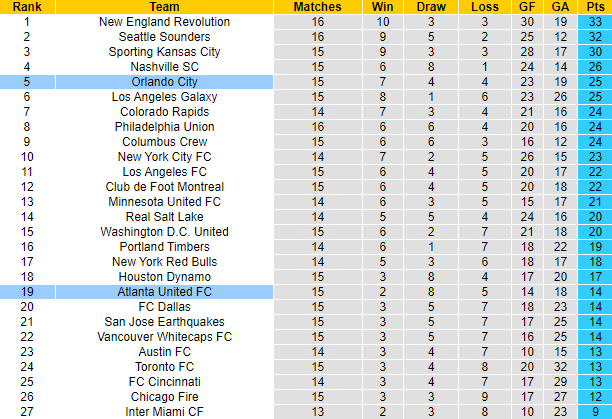The image size is (612, 419).
Task: Click the Pts column header
Action: coord(595,6)
